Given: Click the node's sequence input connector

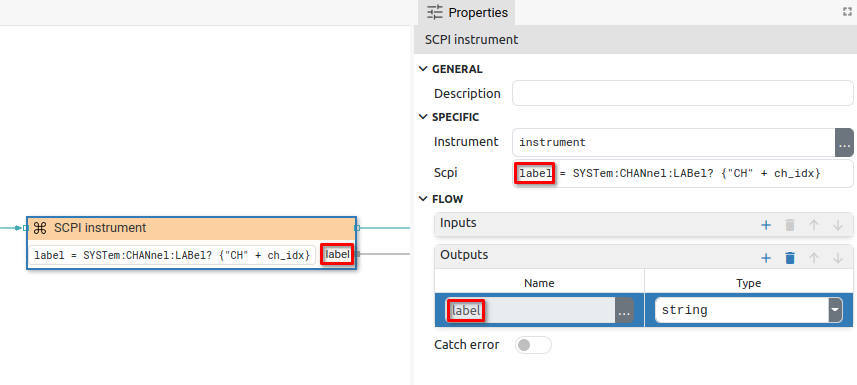Looking at the screenshot, I should click(x=25, y=228).
